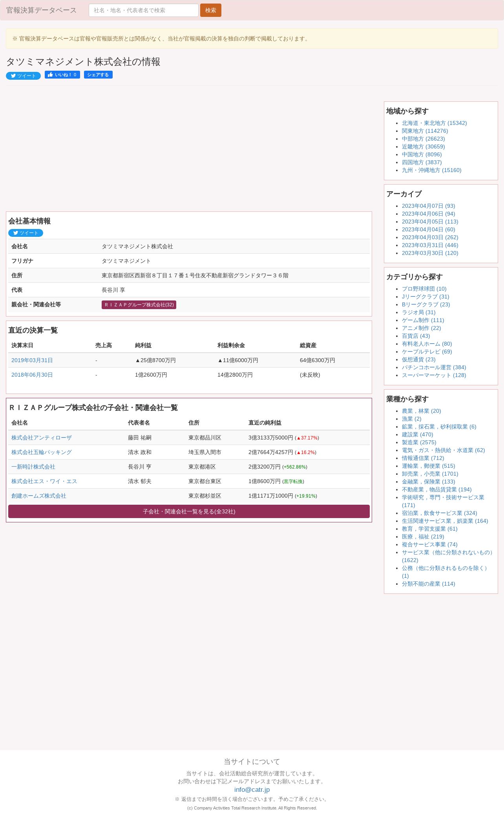This screenshot has height=815, width=504.
Task: Browse 鉱業，採石業，砂利採取業 (6) industry
Action: point(439,427)
